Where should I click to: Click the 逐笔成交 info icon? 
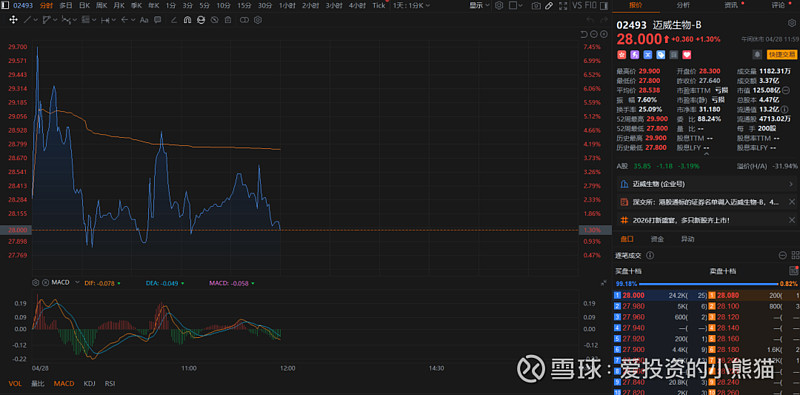[649, 255]
